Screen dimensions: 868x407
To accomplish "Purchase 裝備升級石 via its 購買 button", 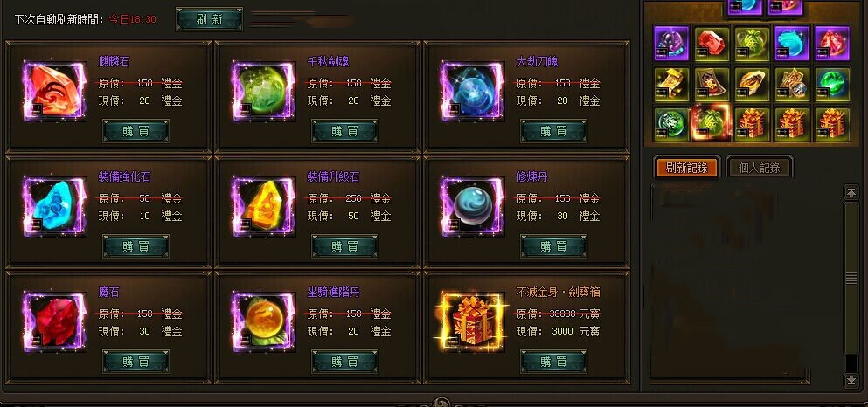I will [x=345, y=246].
